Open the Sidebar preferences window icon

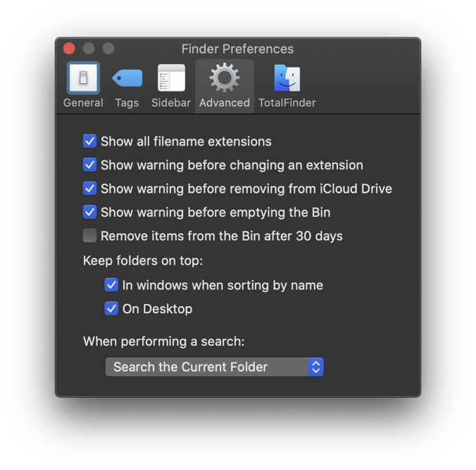(x=171, y=78)
